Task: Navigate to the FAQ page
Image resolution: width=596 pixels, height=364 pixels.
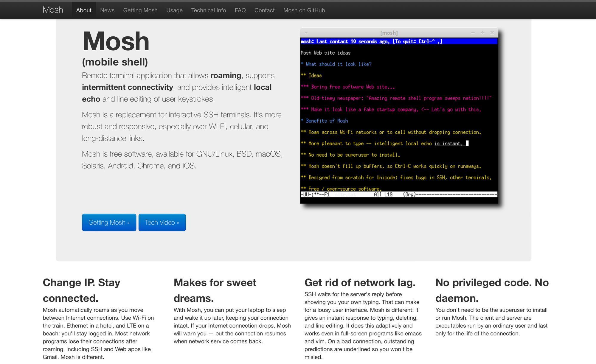Action: tap(240, 10)
